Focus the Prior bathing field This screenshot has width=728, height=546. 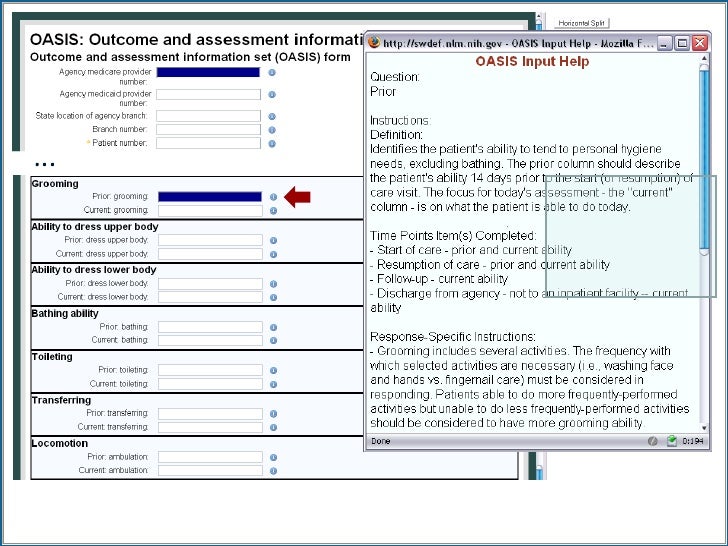pyautogui.click(x=210, y=327)
